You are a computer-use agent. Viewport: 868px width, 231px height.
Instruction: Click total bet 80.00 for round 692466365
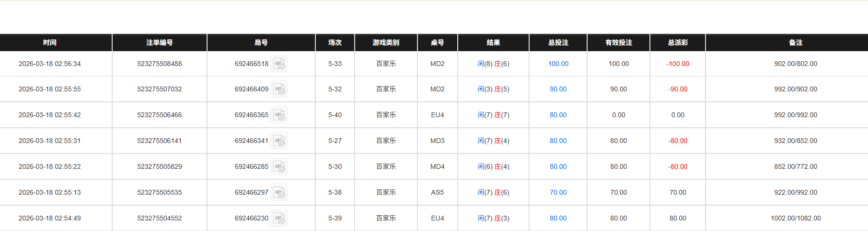[558, 115]
